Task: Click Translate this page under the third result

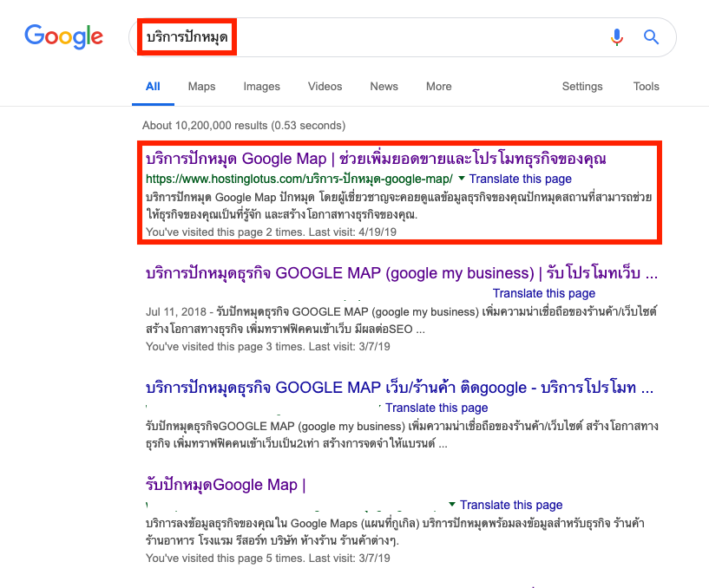Action: [437, 408]
